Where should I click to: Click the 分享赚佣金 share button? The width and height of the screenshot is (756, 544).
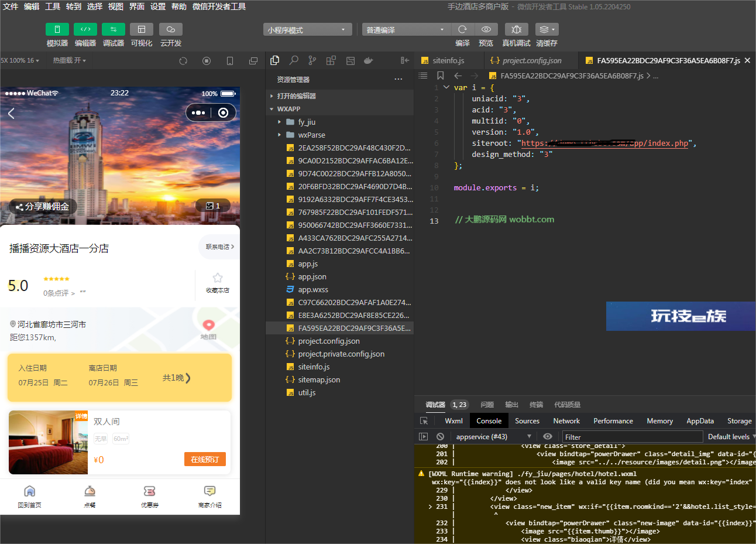pyautogui.click(x=43, y=206)
